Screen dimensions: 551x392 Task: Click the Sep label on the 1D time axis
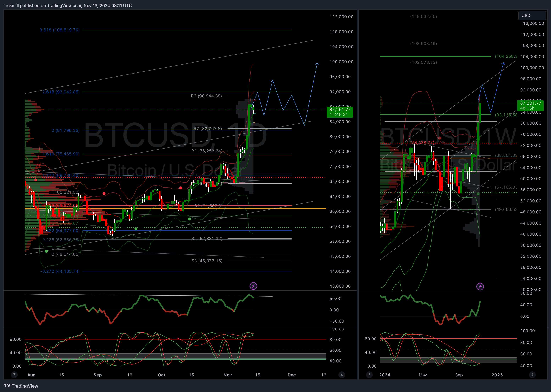(x=97, y=375)
